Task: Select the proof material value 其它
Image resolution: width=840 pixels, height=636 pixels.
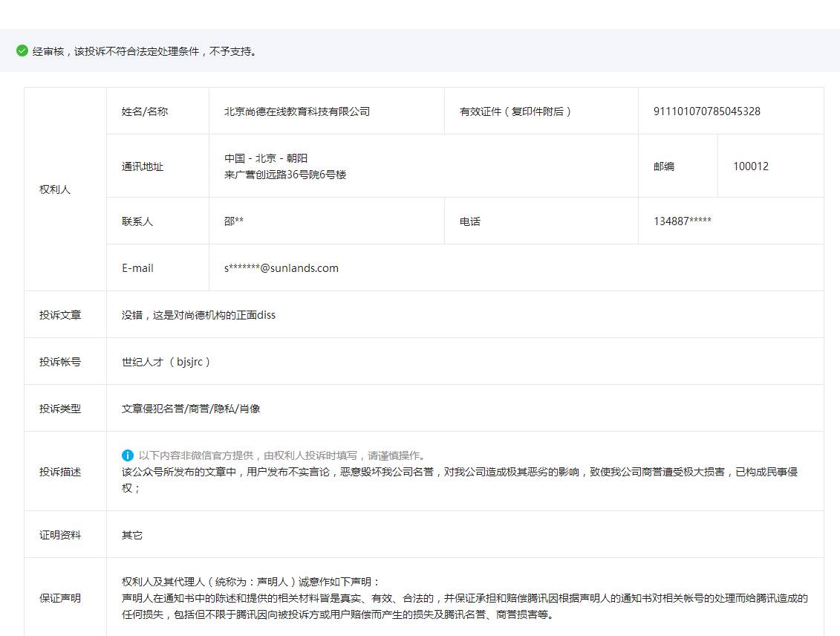Action: coord(131,535)
